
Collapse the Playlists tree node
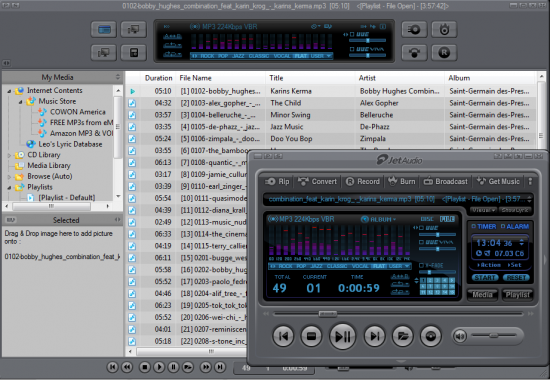[x=9, y=187]
